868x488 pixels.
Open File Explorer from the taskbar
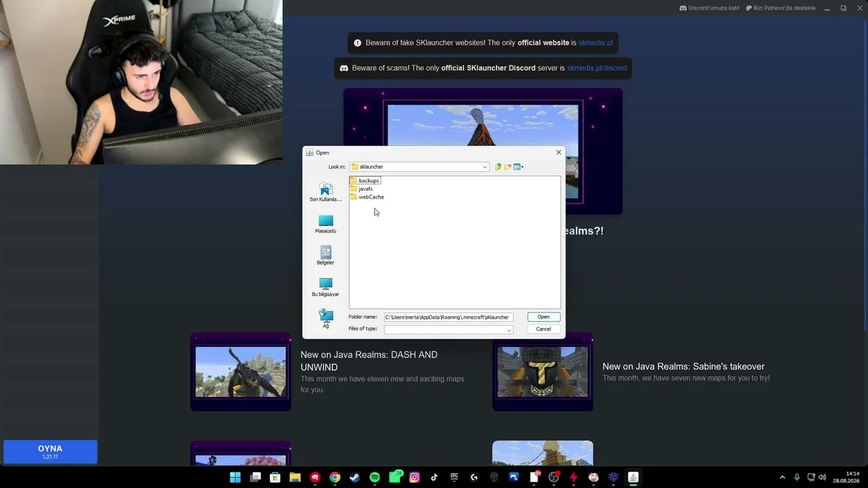pos(295,477)
